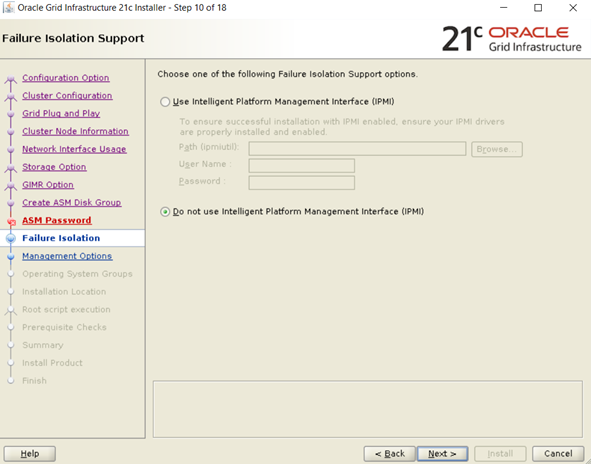
Task: Open Create ASM Disk Group step
Action: (x=72, y=203)
